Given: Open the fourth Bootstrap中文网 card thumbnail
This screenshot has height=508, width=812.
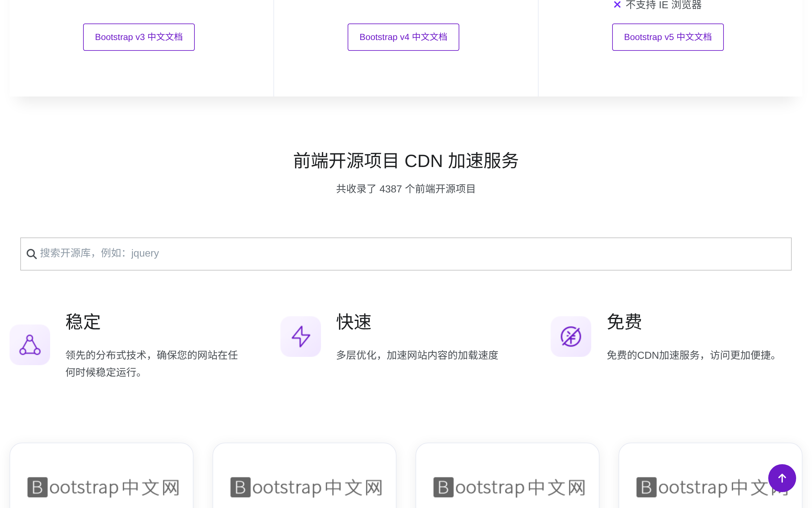Looking at the screenshot, I should (x=712, y=487).
